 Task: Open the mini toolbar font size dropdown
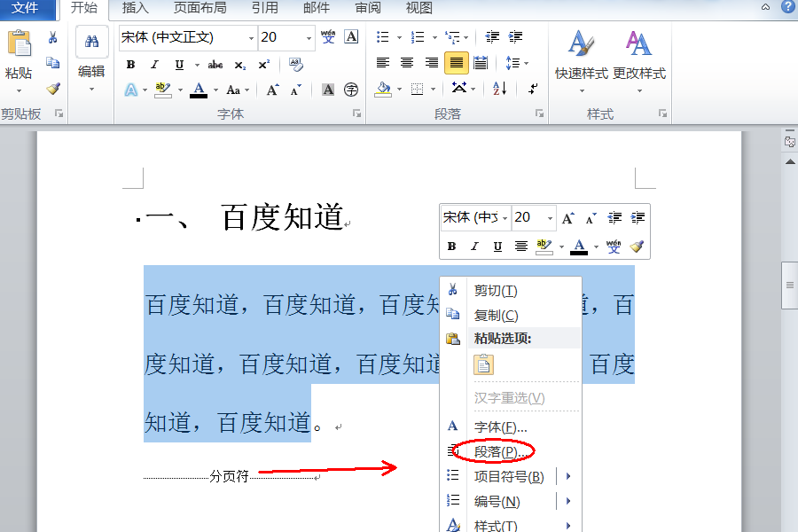click(550, 218)
